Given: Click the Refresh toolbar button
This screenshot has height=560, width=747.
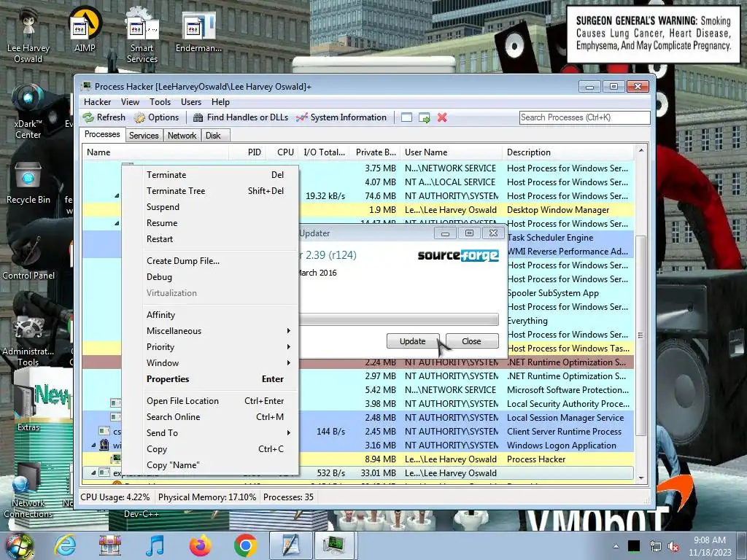Looking at the screenshot, I should click(x=104, y=117).
